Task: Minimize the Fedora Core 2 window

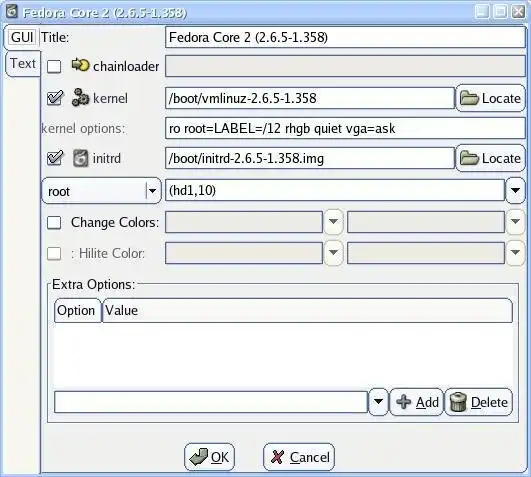Action: [x=482, y=12]
